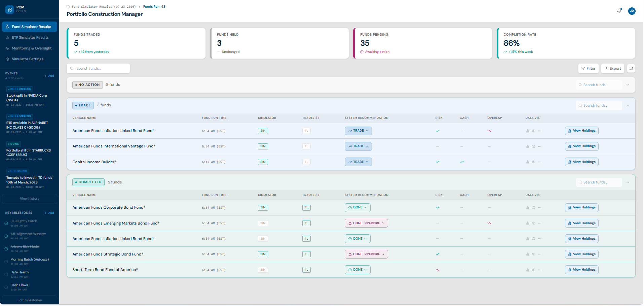Click risk trend icon for Capital Income Builder
Image resolution: width=644 pixels, height=306 pixels.
coord(438,162)
